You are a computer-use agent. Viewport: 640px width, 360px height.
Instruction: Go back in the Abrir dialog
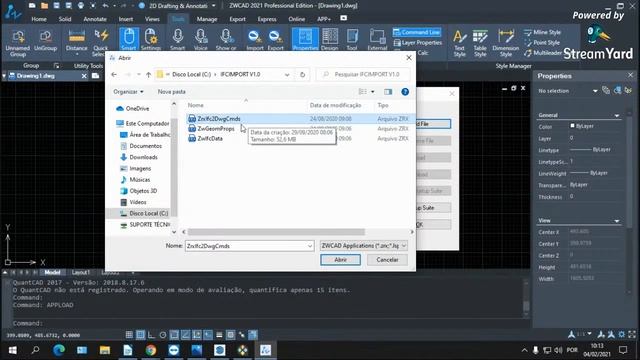[114, 74]
